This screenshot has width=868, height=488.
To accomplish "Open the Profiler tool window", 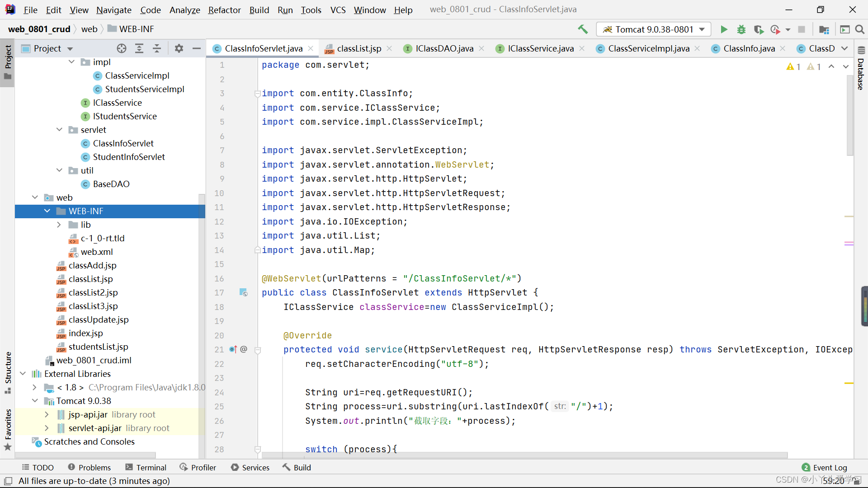I will pos(198,467).
